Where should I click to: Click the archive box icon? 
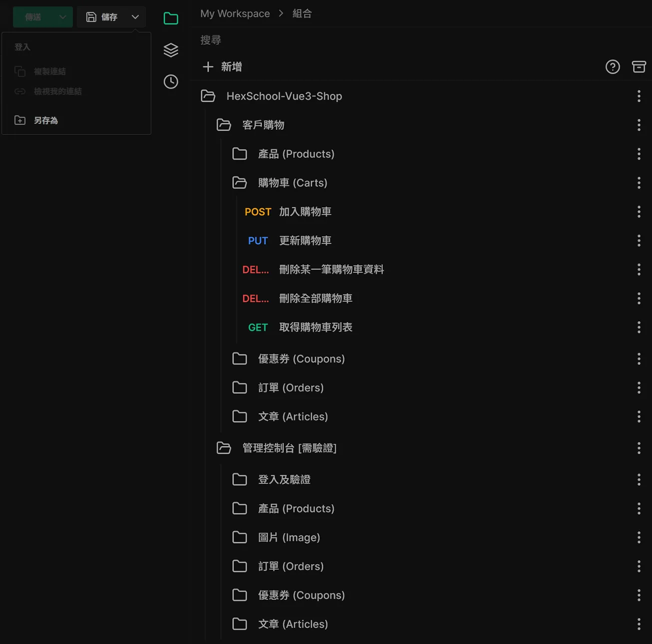[x=639, y=67]
